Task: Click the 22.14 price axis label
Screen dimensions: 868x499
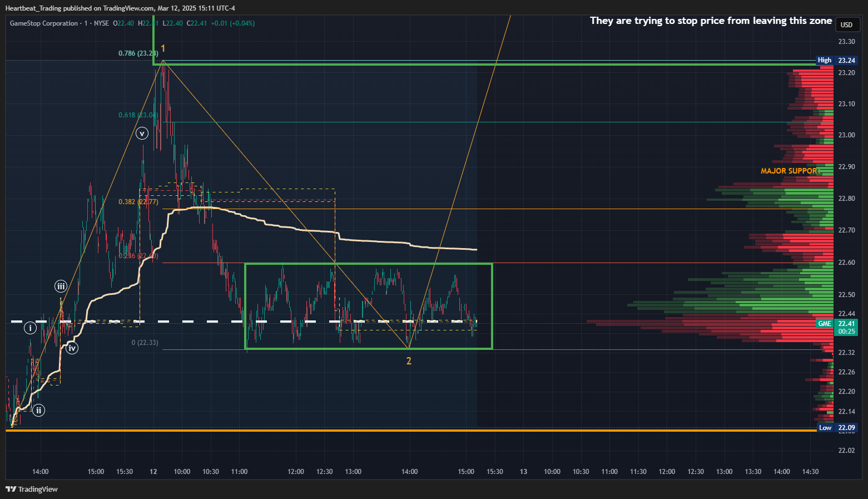Action: coord(846,412)
